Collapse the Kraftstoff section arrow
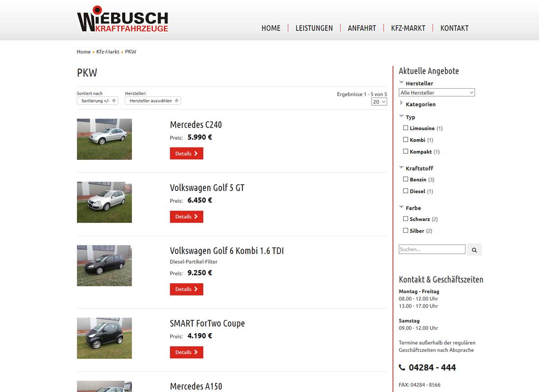 (401, 168)
